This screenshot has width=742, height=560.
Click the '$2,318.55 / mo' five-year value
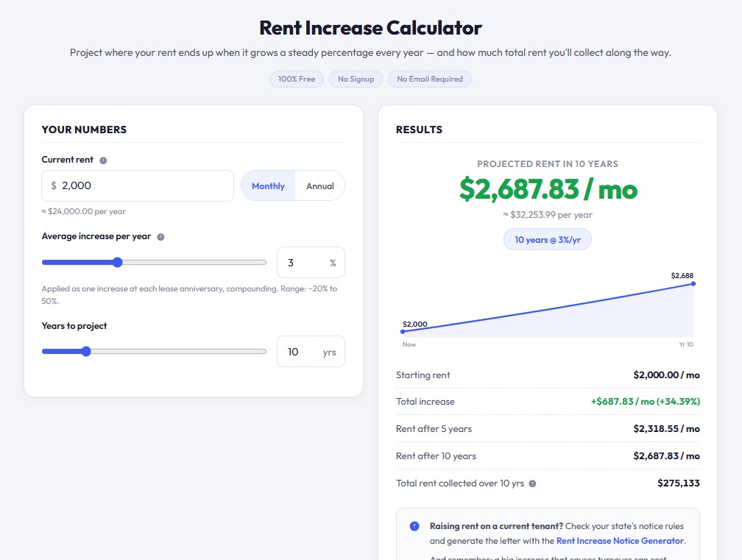coord(666,429)
